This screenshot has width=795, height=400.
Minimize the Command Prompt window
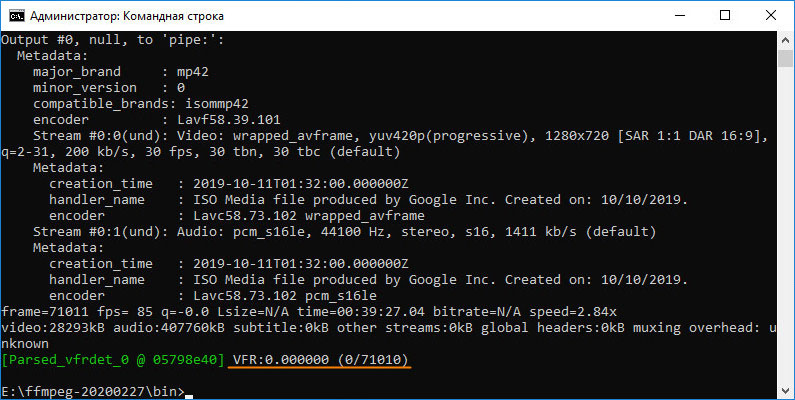(680, 16)
